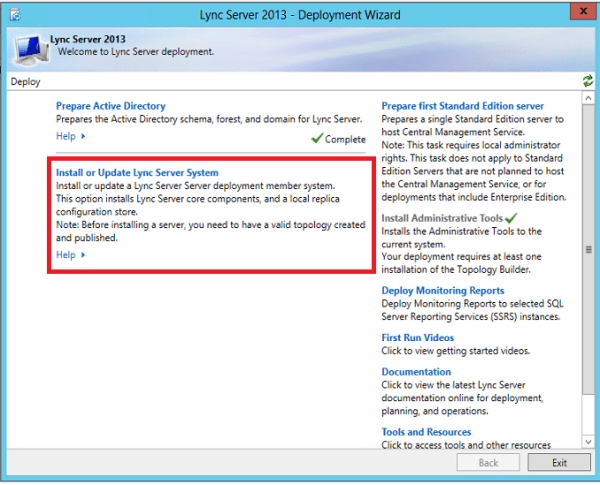
Task: Expand Help under Prepare Active Directory
Action: (70, 136)
